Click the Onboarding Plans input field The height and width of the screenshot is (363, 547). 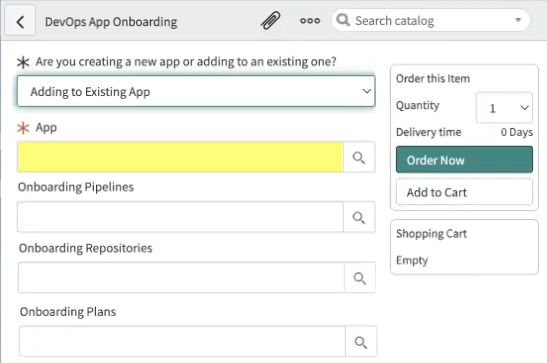click(x=182, y=342)
